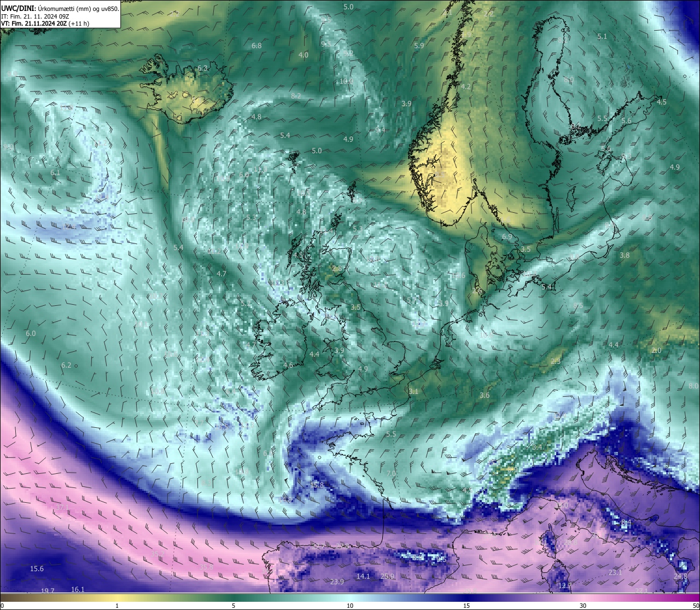Screen dimensions: 700x610
Task: Click the 23.1 value label
Action: 615,572
